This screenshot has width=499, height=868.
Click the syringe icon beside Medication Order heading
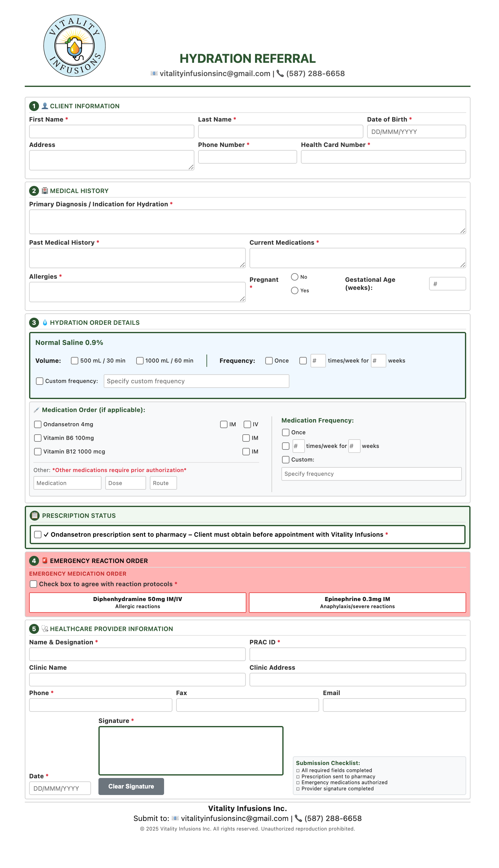pos(38,409)
